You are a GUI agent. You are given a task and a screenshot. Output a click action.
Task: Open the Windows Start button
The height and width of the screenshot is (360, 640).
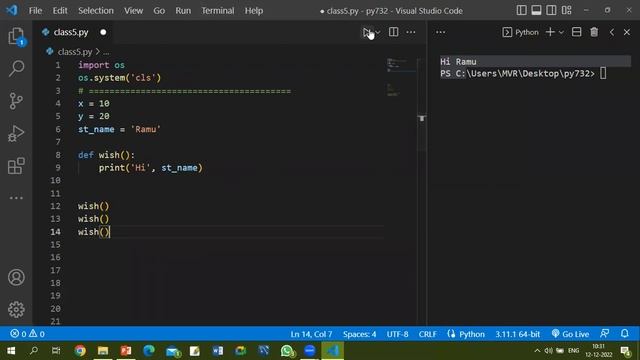11,351
